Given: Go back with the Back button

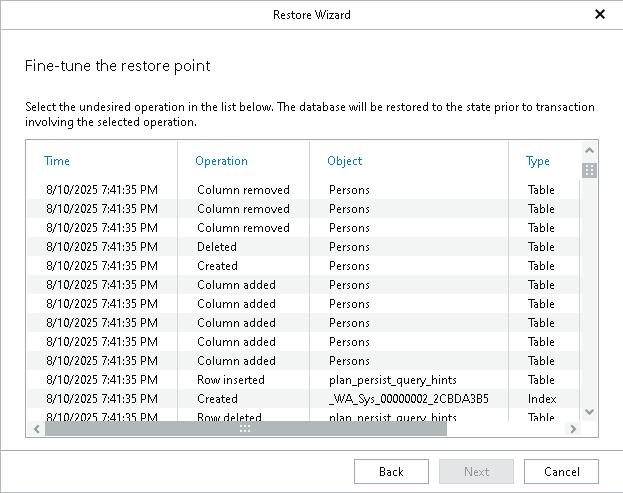Looking at the screenshot, I should 391,472.
